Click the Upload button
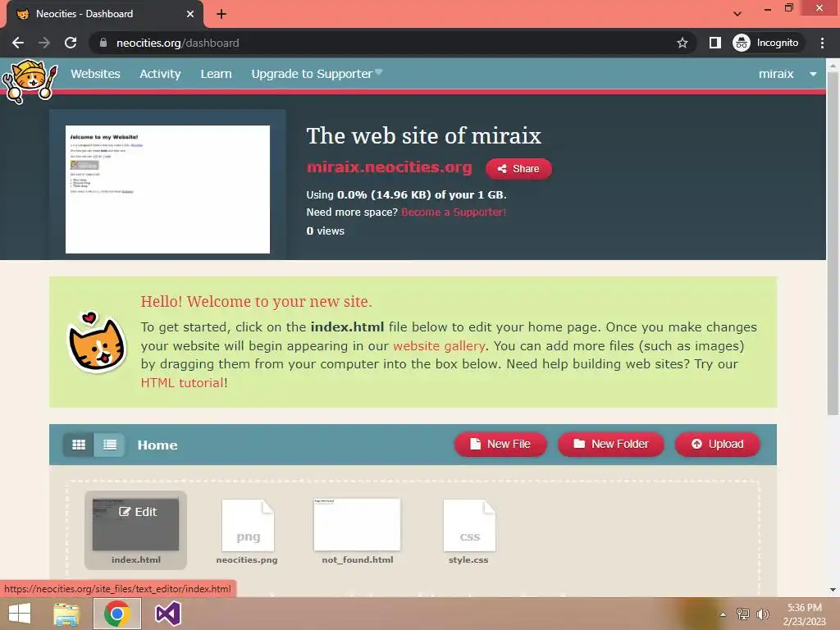The image size is (840, 630). click(x=718, y=444)
